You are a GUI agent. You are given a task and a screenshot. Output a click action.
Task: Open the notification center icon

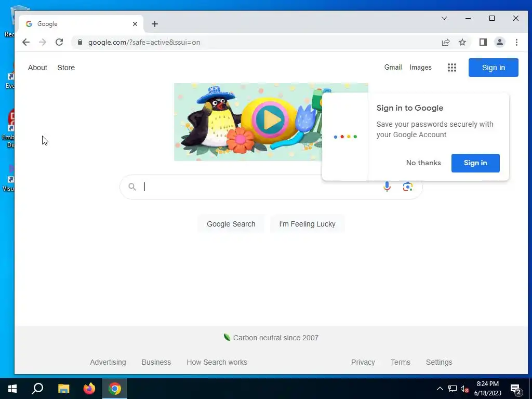[x=515, y=389]
